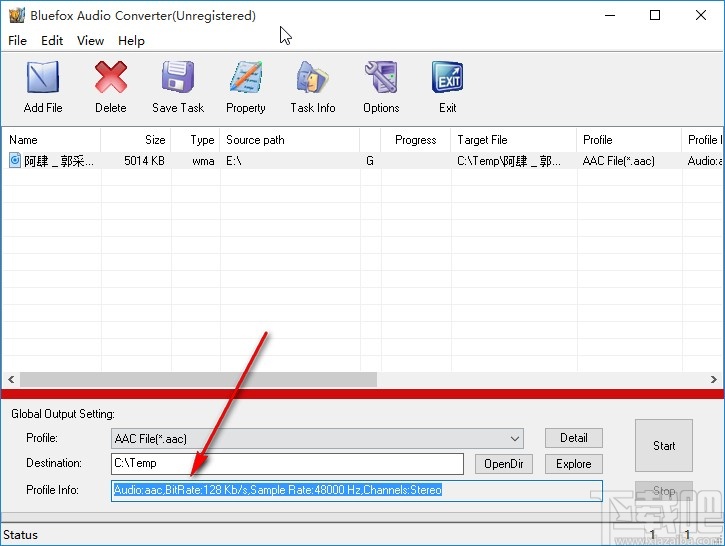Click the Exit toolbar icon

448,77
